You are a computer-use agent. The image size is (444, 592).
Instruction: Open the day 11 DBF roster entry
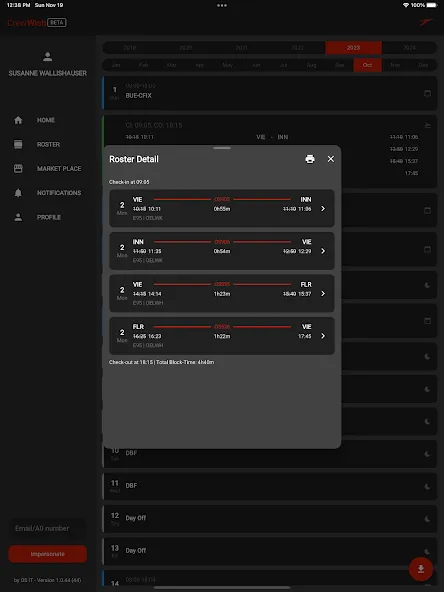270,486
